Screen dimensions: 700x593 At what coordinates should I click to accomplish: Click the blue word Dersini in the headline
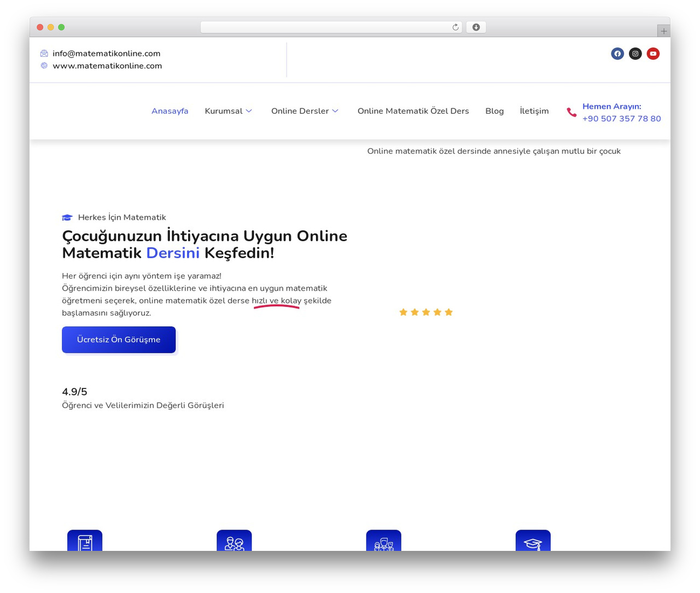click(173, 253)
